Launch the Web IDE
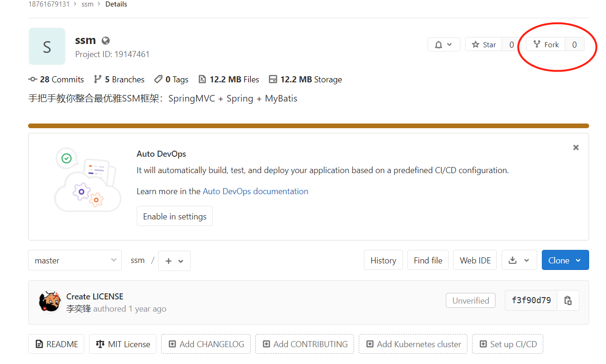This screenshot has height=364, width=606. point(475,260)
